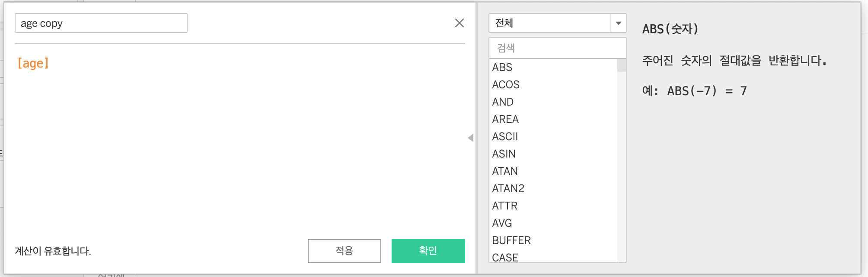Viewport: 868px width, 277px height.
Task: Open the 전체 function category dropdown
Action: pos(557,23)
